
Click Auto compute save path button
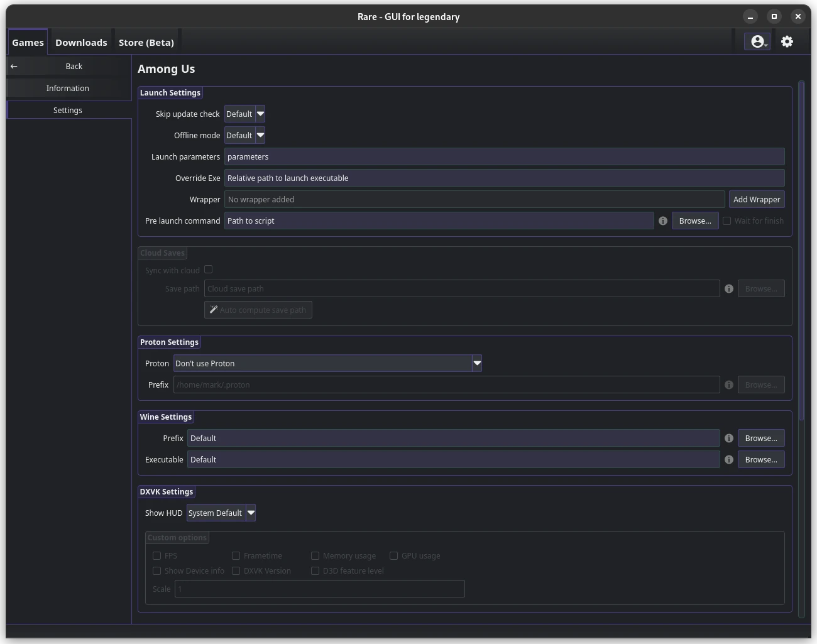[258, 310]
